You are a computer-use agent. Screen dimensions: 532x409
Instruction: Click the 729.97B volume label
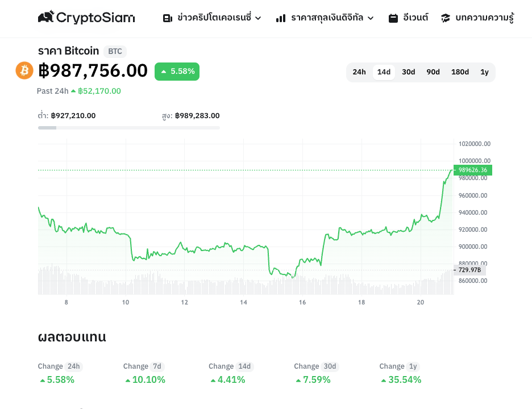[469, 270]
